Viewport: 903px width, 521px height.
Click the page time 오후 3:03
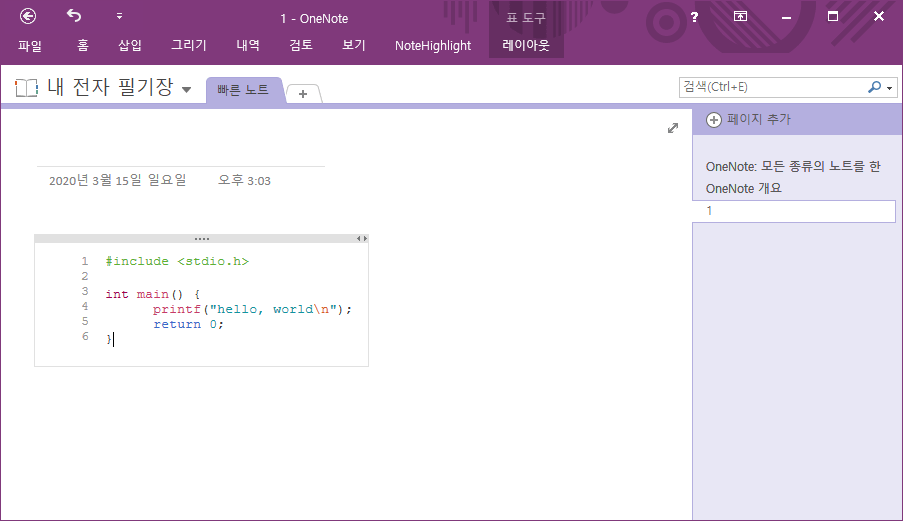pos(244,181)
